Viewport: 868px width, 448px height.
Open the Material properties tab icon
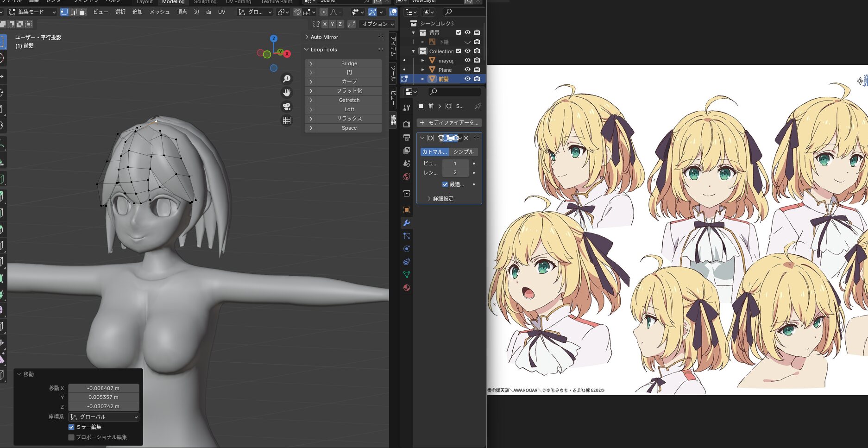[407, 288]
